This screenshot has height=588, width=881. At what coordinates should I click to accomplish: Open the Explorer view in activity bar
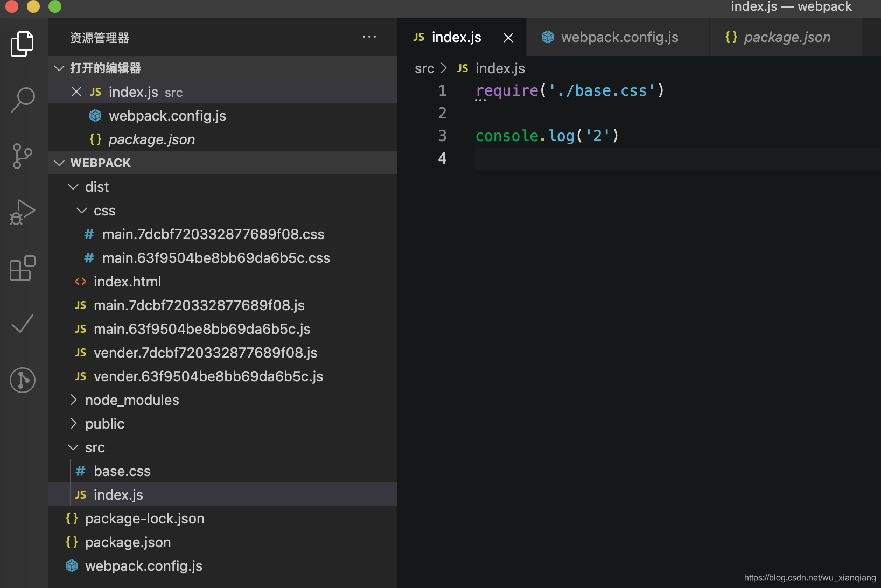tap(23, 44)
